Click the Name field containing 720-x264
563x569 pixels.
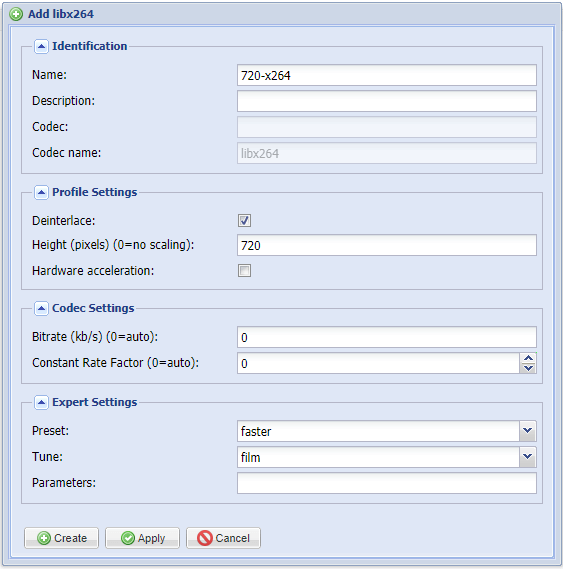point(387,75)
